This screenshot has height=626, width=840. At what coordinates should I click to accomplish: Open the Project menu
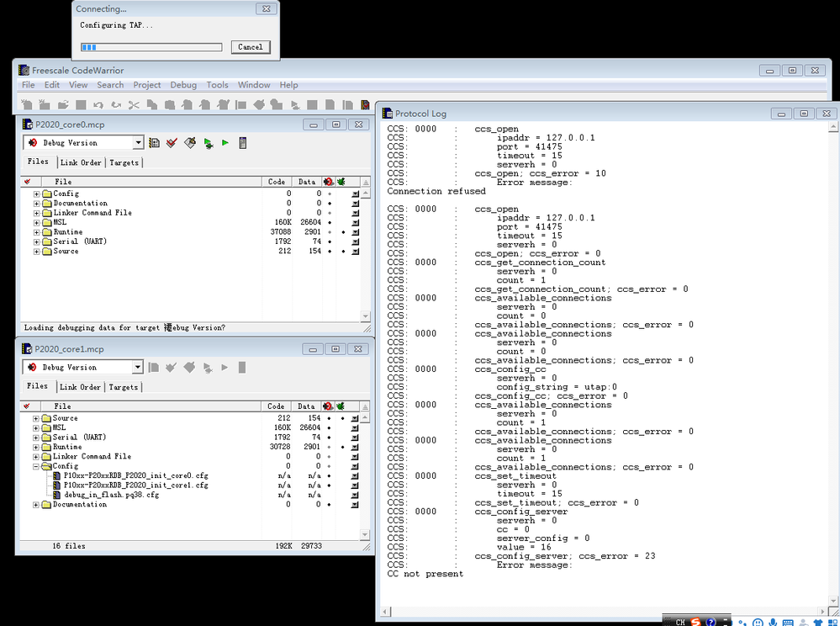pos(146,84)
